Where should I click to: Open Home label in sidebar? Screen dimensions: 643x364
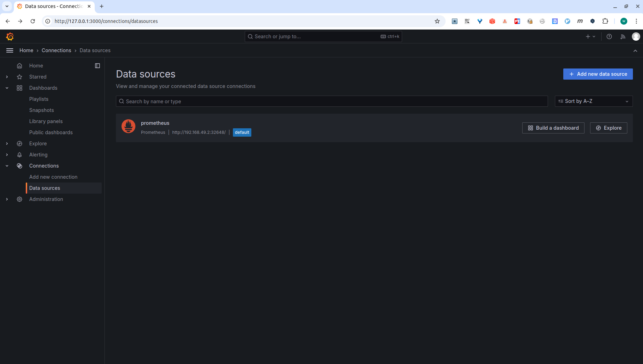[36, 66]
